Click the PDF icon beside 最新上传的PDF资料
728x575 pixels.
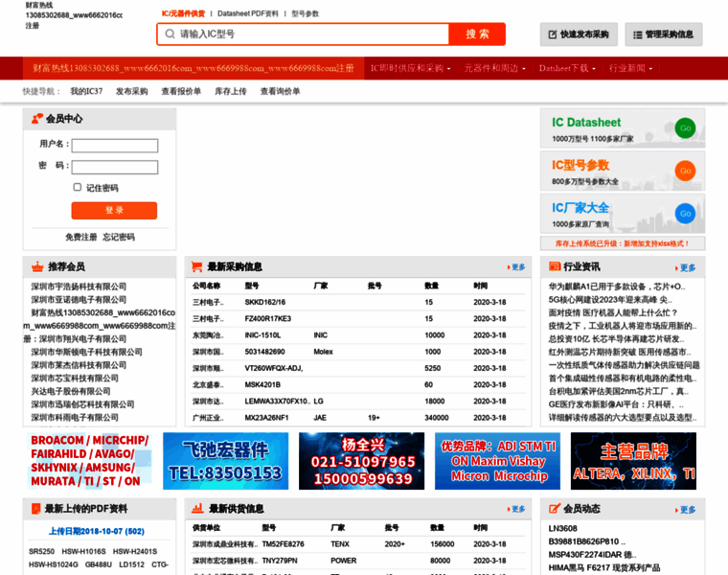(35, 509)
